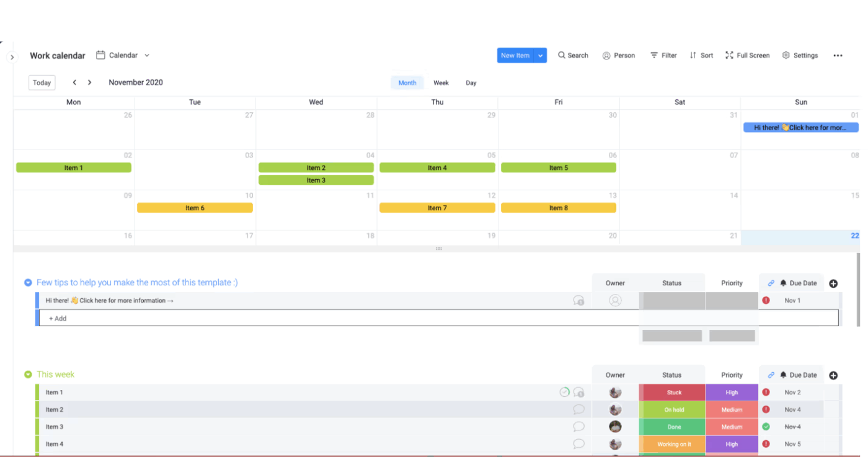This screenshot has width=868, height=475.
Task: Open the calendar Settings gear
Action: click(785, 55)
